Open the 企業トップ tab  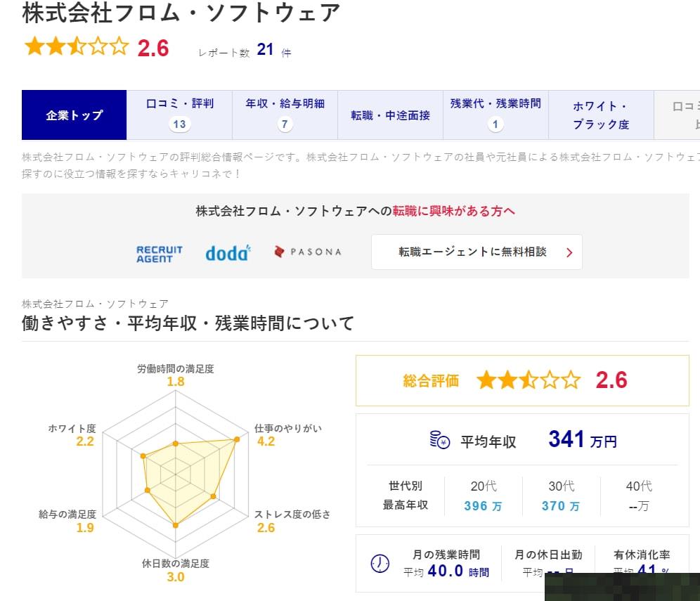(74, 115)
